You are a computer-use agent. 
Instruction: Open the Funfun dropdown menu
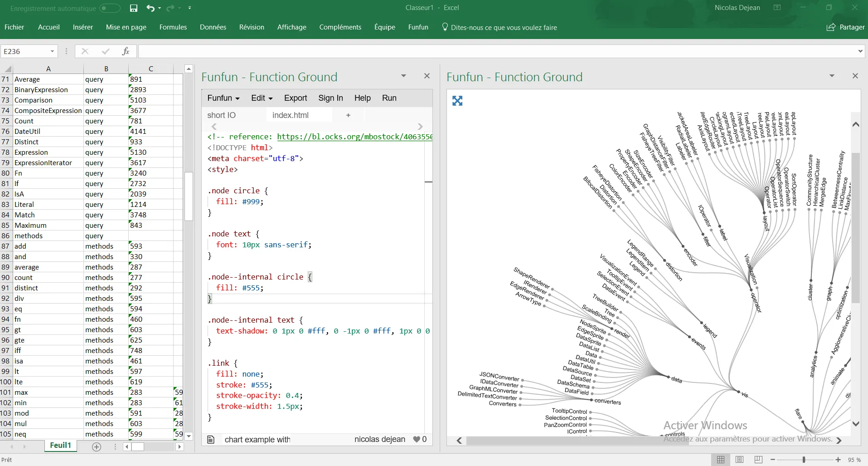point(223,98)
